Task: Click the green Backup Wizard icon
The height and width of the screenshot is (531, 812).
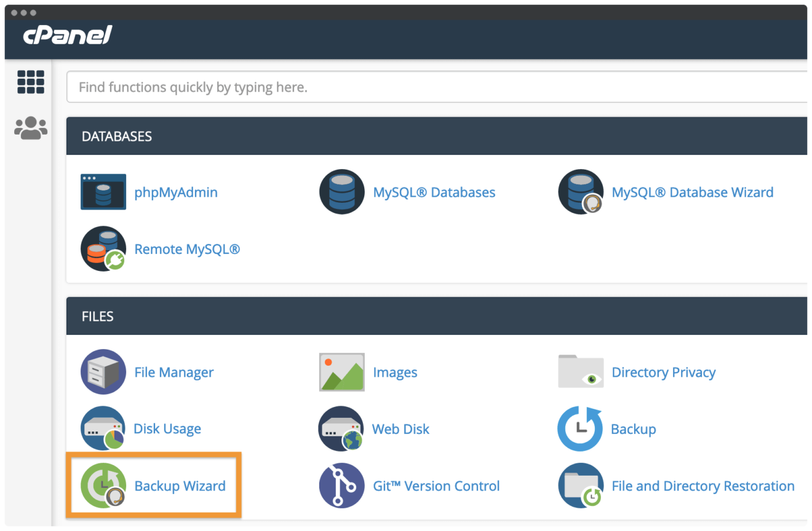Action: click(103, 486)
